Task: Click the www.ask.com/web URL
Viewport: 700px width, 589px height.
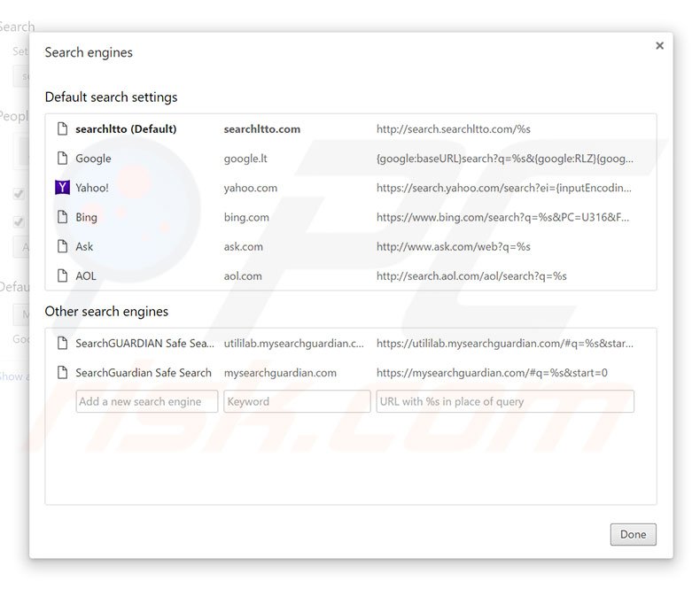Action: tap(454, 247)
